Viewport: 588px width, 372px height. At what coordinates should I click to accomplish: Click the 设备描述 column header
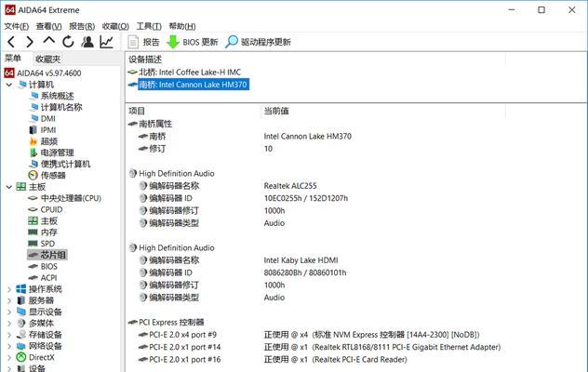tap(145, 60)
